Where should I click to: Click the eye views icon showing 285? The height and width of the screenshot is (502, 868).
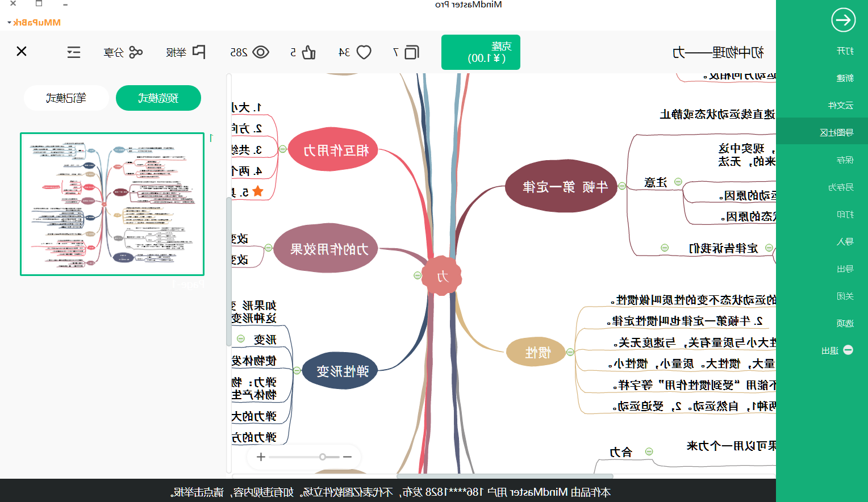click(261, 52)
